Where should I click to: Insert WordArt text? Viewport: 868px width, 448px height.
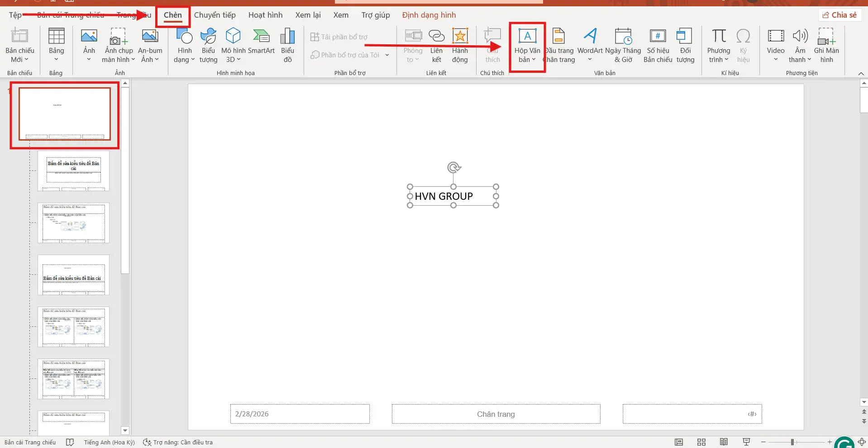[590, 43]
